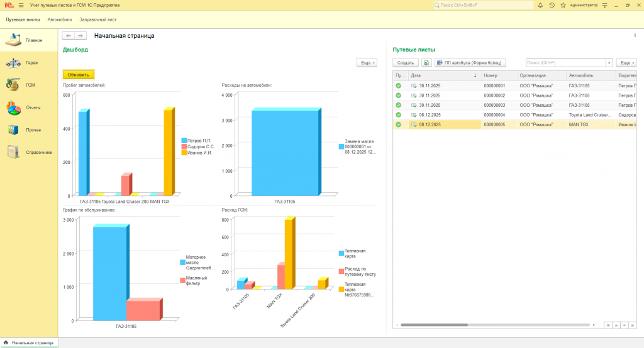Expand the Еще dropdown above the dashboard charts

(x=367, y=63)
